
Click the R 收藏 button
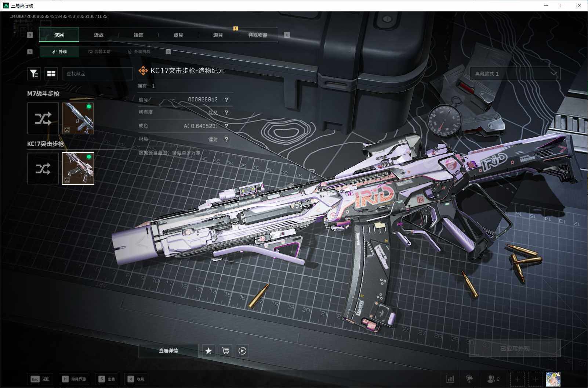pyautogui.click(x=136, y=379)
